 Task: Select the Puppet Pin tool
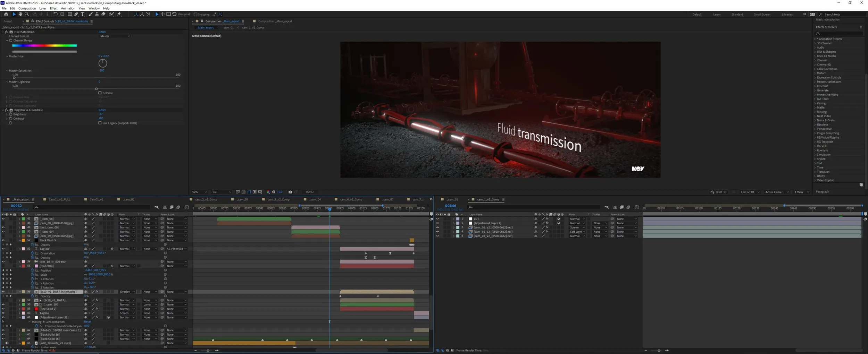pyautogui.click(x=119, y=14)
